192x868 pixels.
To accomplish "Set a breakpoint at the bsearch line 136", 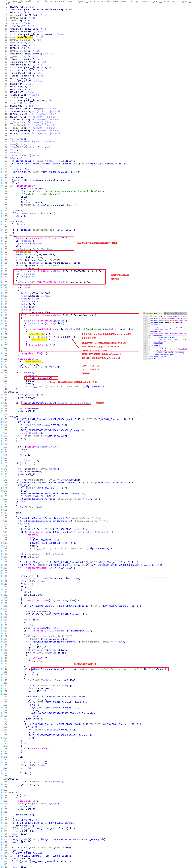I will (x=2, y=373).
